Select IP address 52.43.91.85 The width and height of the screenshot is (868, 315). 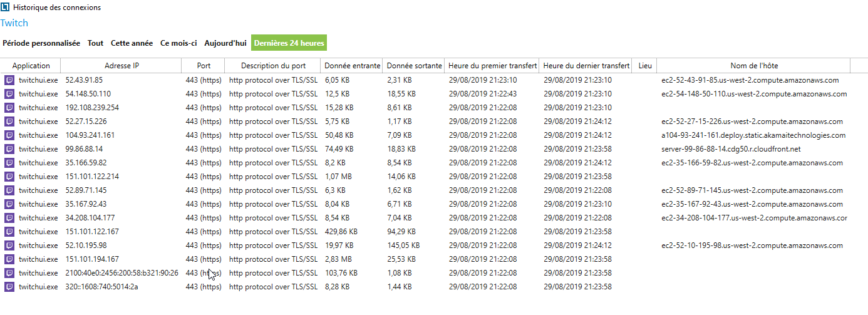pos(84,80)
